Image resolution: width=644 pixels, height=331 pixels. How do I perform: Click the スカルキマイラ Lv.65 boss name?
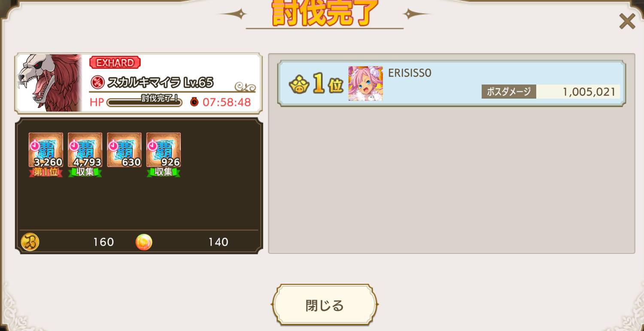point(160,82)
